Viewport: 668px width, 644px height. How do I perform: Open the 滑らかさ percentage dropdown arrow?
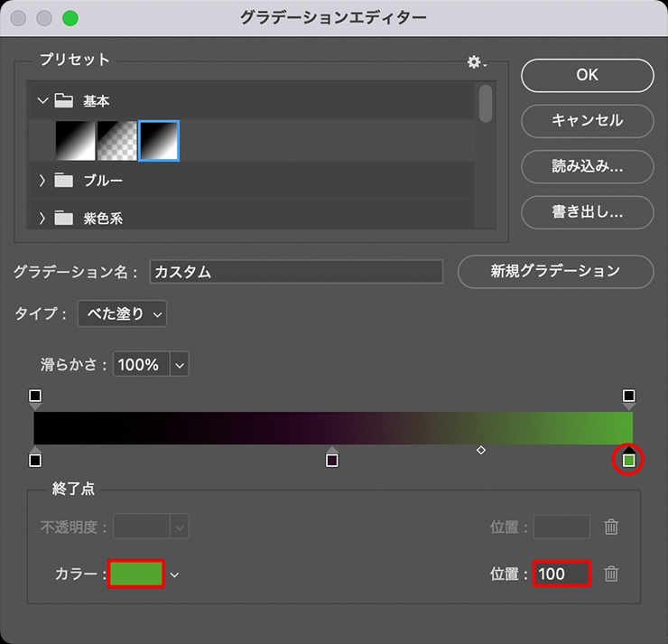(x=180, y=364)
